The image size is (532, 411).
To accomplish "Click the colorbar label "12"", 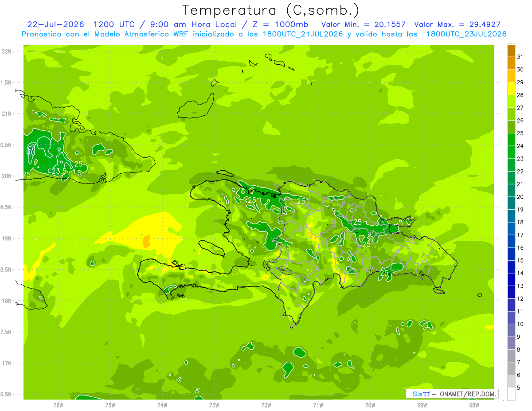I will click(520, 298).
